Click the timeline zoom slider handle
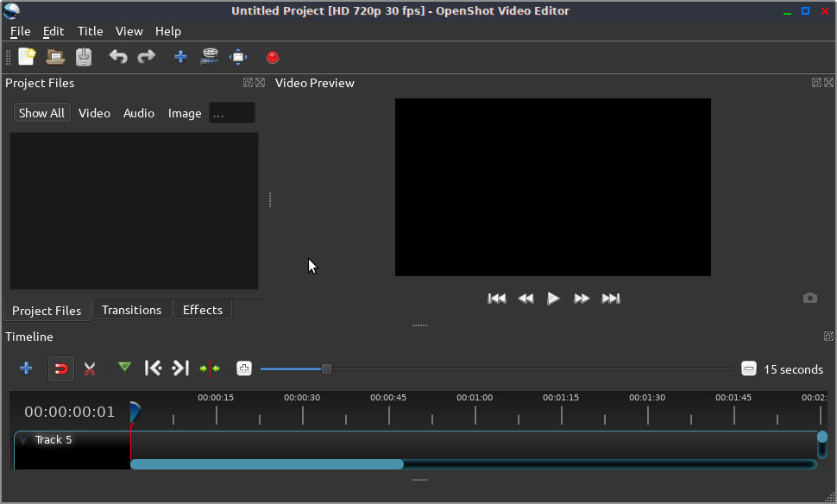The image size is (837, 504). coord(326,369)
